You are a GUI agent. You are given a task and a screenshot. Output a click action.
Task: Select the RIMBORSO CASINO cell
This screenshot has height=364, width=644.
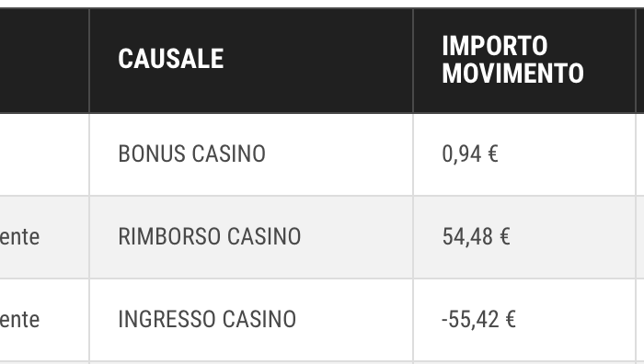tap(251, 237)
